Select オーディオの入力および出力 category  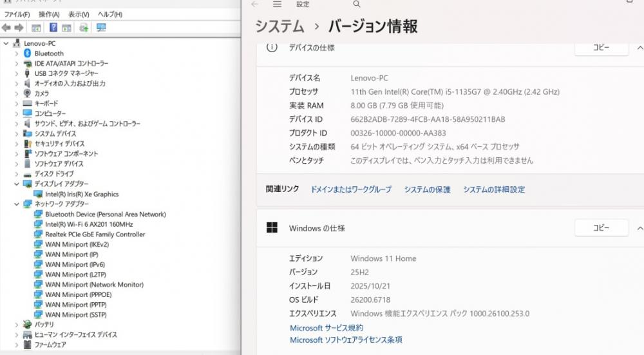[x=70, y=83]
